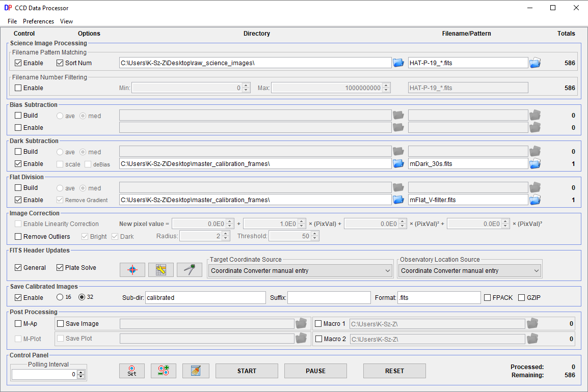Increase the Polling Interval spinner value
588x392 pixels.
coord(81,372)
